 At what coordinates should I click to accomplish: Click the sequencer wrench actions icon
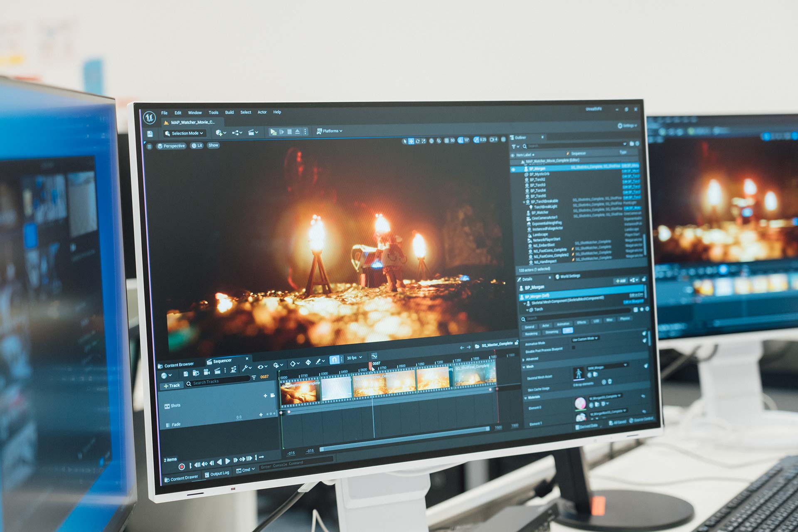pos(245,368)
